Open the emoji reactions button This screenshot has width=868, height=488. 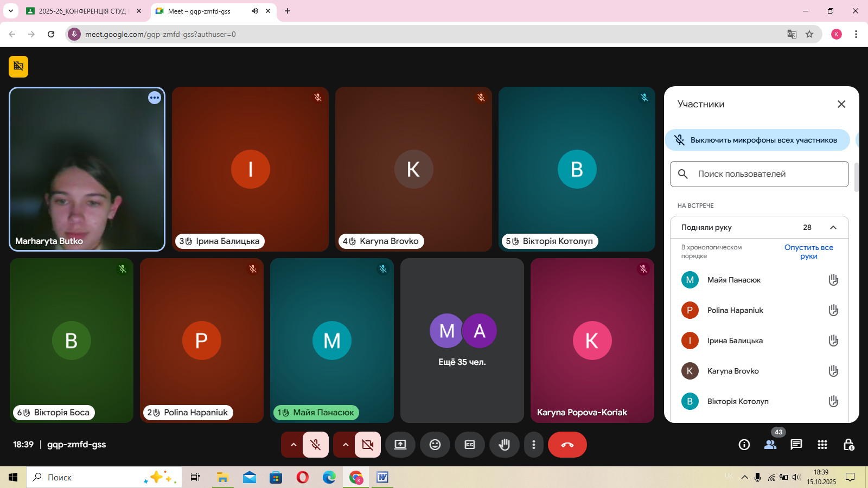(x=435, y=445)
